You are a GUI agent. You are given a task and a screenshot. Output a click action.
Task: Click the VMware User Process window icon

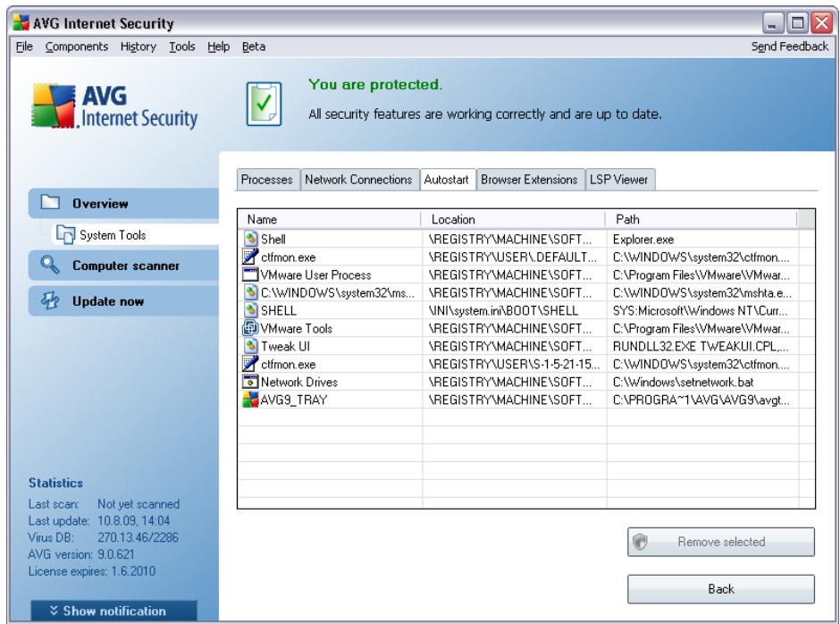coord(250,274)
